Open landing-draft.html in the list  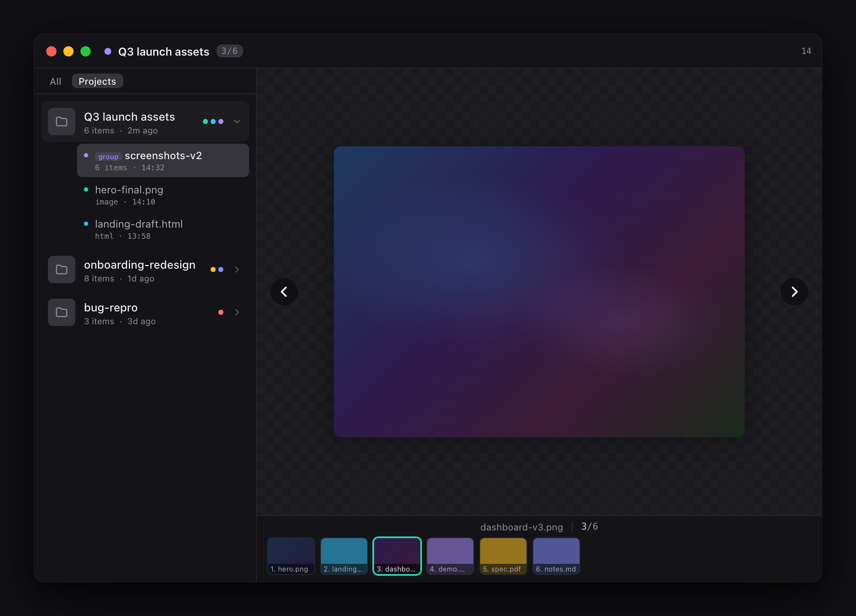point(163,229)
